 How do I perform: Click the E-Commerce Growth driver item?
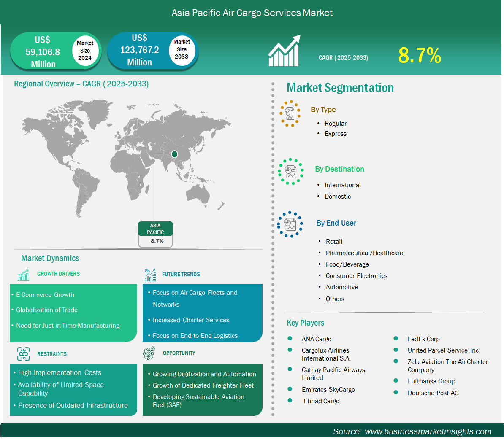45,295
